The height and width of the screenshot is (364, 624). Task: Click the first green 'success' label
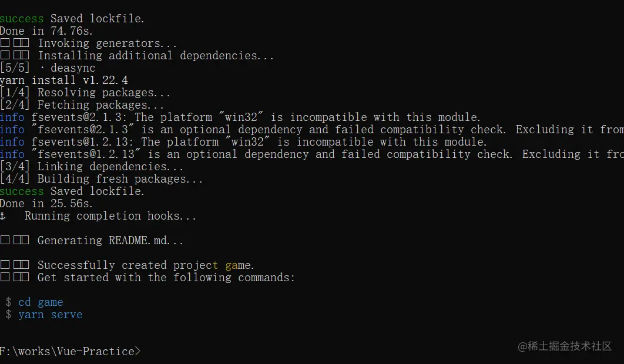point(22,19)
